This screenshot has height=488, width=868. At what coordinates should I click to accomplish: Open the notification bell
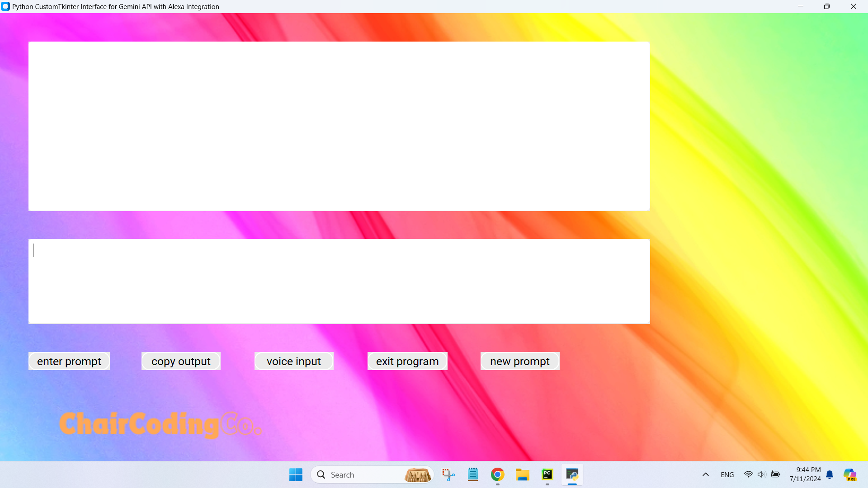830,474
